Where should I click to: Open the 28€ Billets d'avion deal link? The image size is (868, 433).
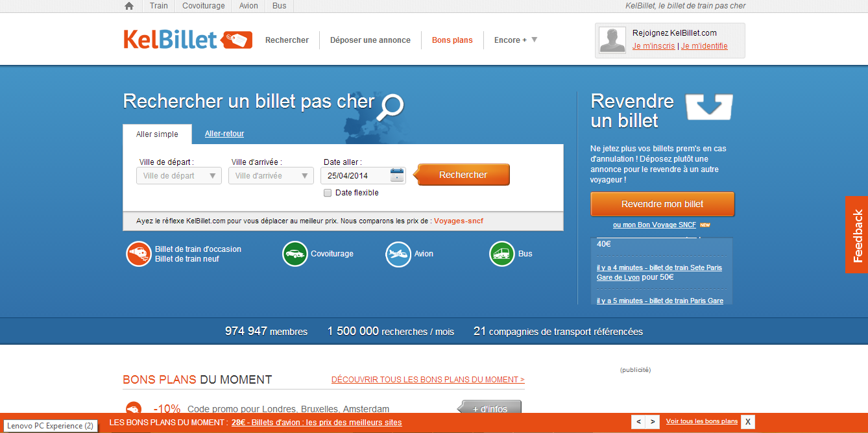tap(317, 423)
